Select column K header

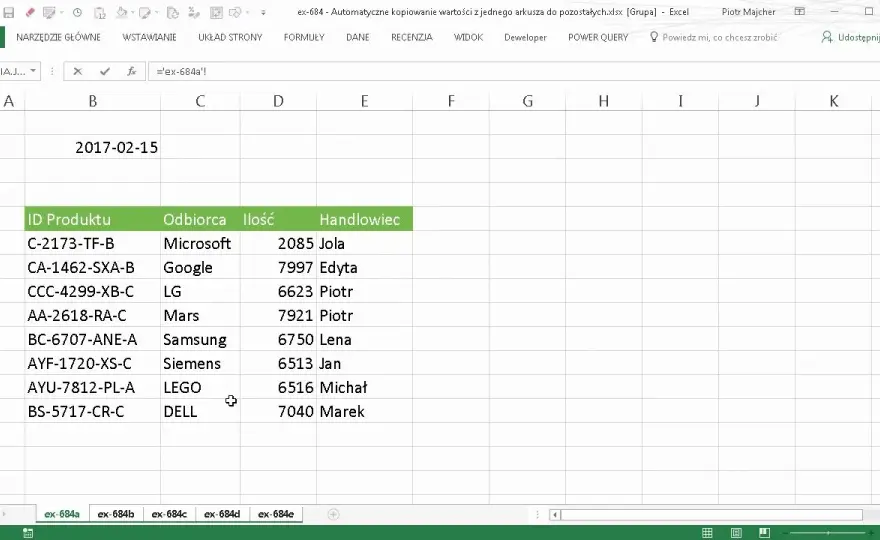point(834,101)
